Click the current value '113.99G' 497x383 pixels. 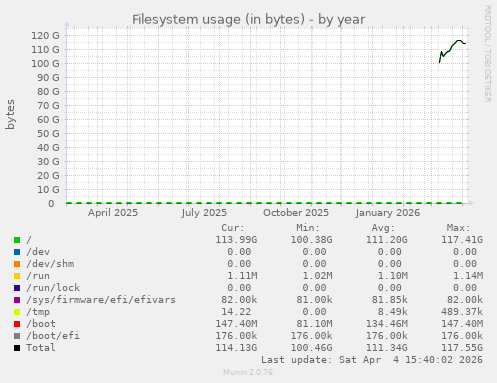click(236, 240)
